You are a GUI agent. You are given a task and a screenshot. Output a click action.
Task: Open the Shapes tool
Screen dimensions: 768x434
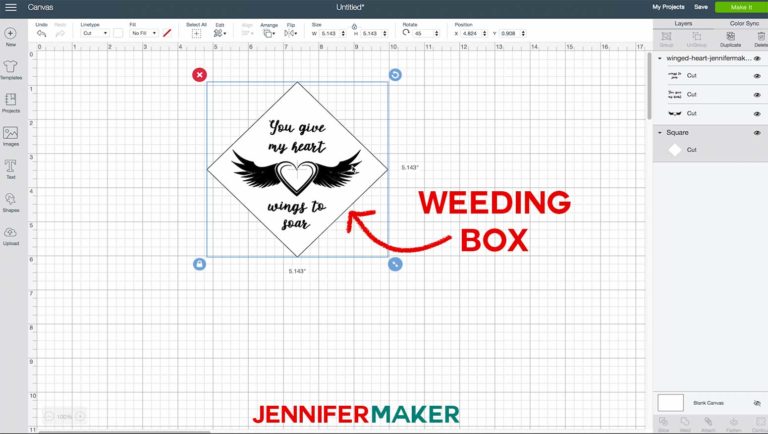[x=10, y=202]
